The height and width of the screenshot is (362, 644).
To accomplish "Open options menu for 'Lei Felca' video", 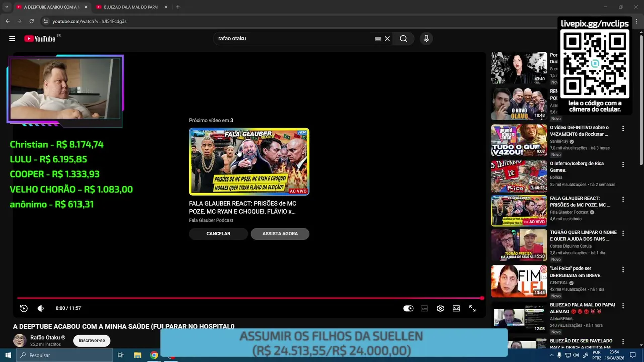I will coord(623,269).
